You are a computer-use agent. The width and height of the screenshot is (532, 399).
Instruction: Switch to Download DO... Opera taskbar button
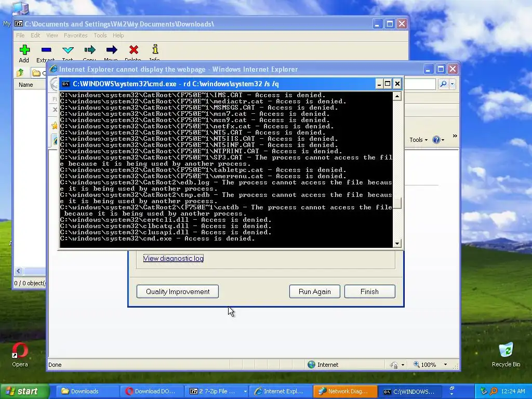pyautogui.click(x=152, y=392)
